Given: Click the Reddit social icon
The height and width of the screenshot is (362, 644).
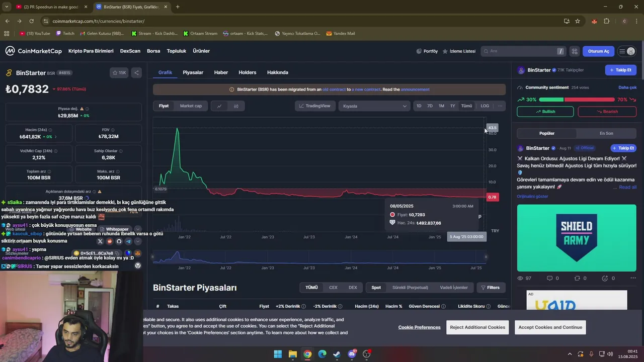Looking at the screenshot, I should 110,241.
